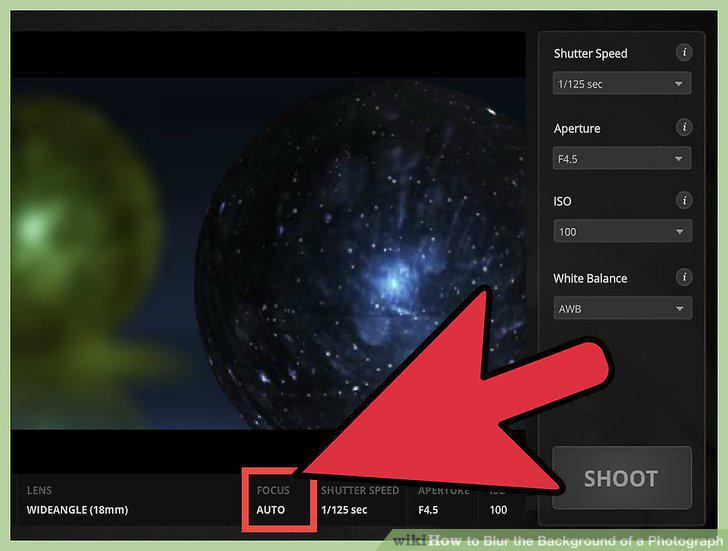Click the Aperture label in side panel
This screenshot has width=728, height=551.
pos(577,129)
